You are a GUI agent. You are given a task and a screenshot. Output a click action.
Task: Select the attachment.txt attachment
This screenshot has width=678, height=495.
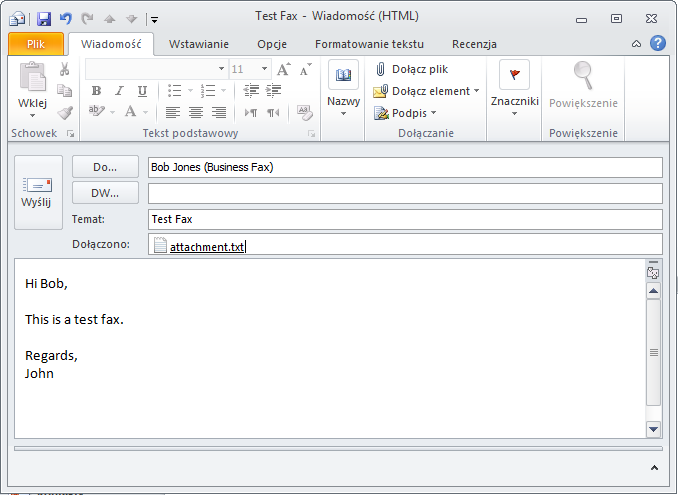(x=199, y=246)
